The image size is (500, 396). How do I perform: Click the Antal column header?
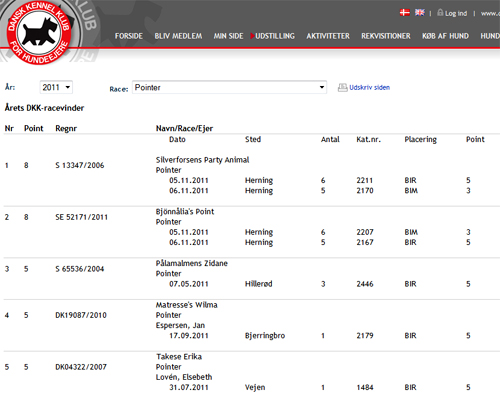(x=330, y=139)
